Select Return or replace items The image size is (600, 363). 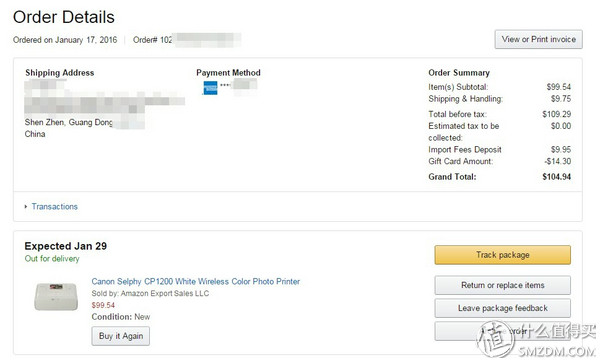click(502, 285)
